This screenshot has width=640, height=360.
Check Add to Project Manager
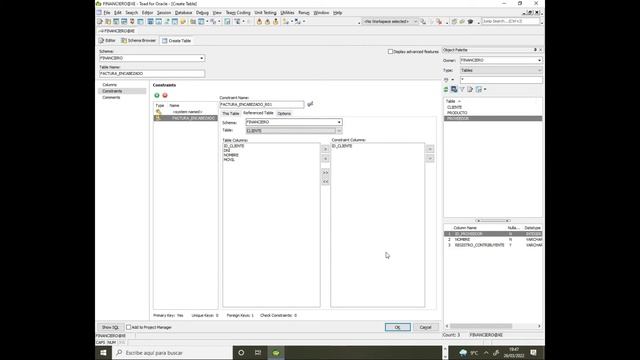[129, 327]
